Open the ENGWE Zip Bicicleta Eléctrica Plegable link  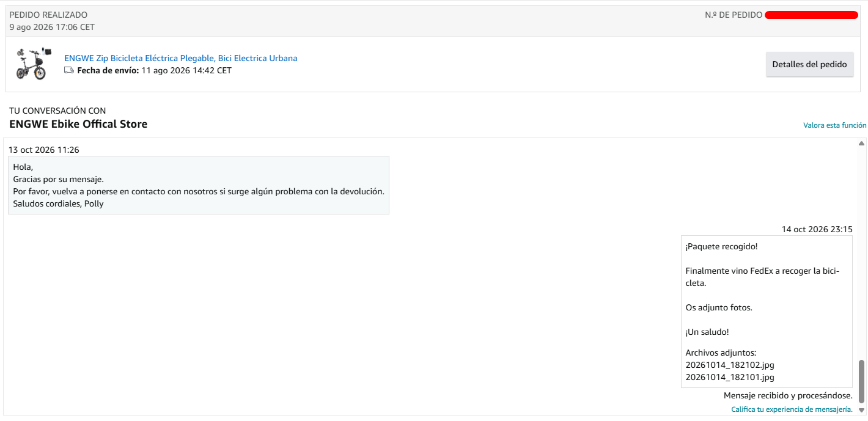click(x=181, y=58)
